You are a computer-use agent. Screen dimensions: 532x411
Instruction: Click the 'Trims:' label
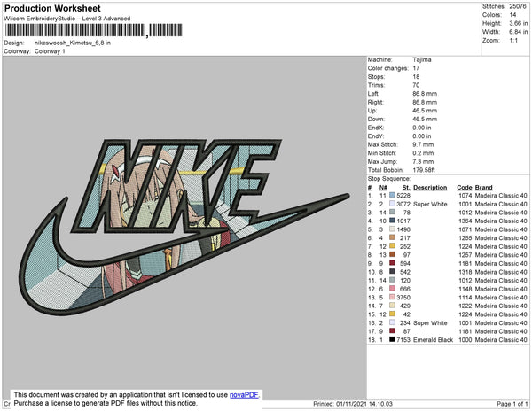coord(376,85)
